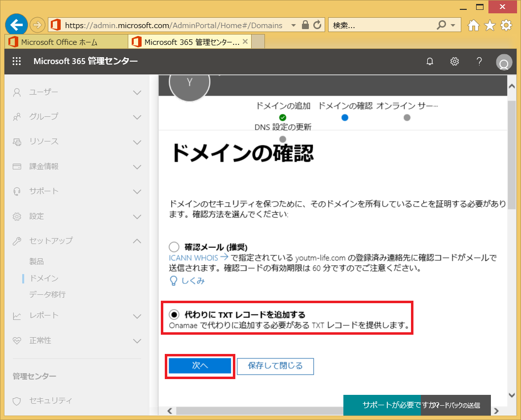
Task: Click the padlock security icon
Action: pyautogui.click(x=305, y=25)
